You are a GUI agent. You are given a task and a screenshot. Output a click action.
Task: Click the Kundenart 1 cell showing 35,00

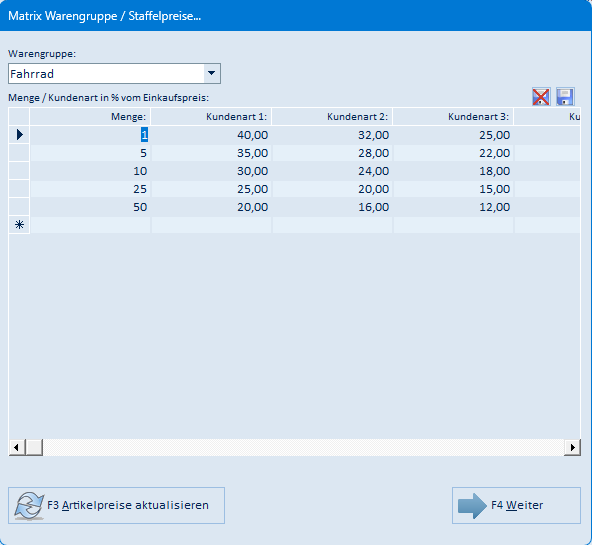coord(211,153)
